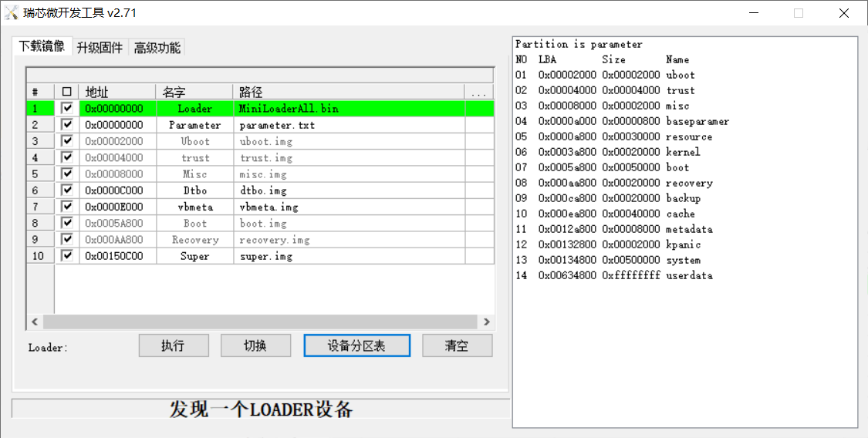Click the Super name cell
Image resolution: width=868 pixels, height=438 pixels.
(195, 256)
